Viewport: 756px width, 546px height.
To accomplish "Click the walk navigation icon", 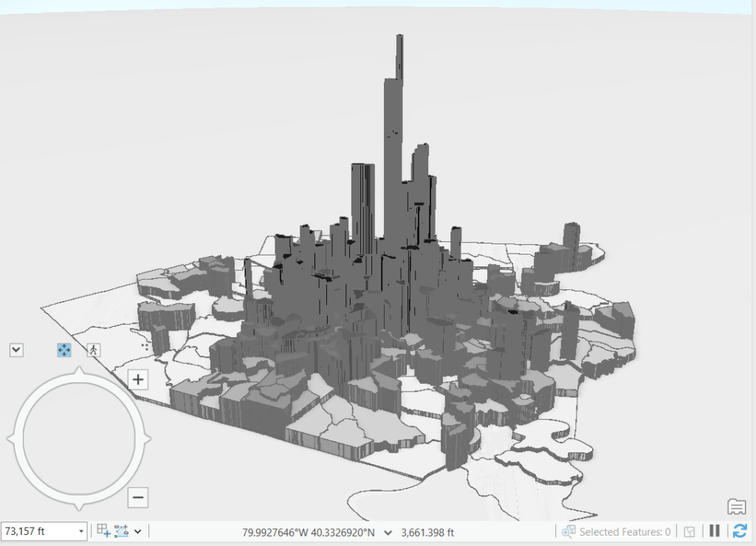I will coord(93,349).
